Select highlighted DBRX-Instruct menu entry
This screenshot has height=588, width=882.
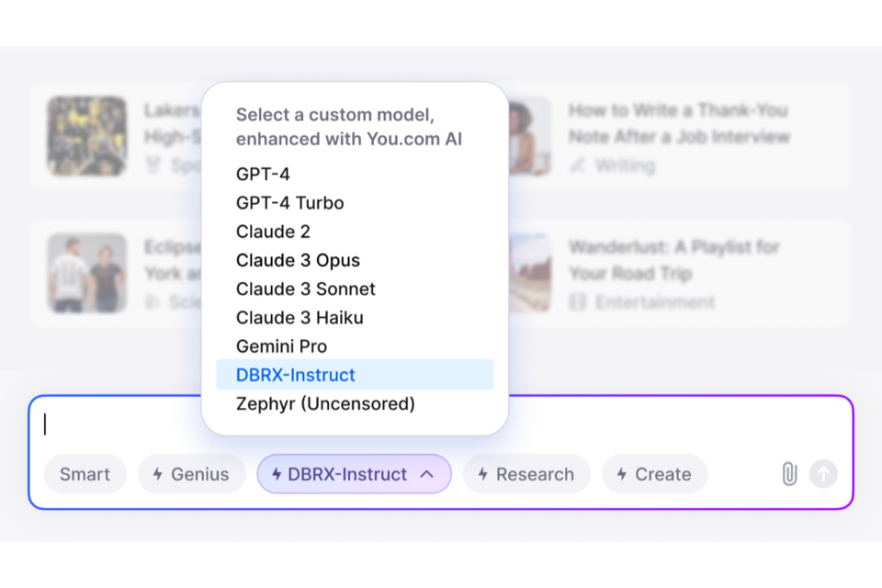pos(296,375)
